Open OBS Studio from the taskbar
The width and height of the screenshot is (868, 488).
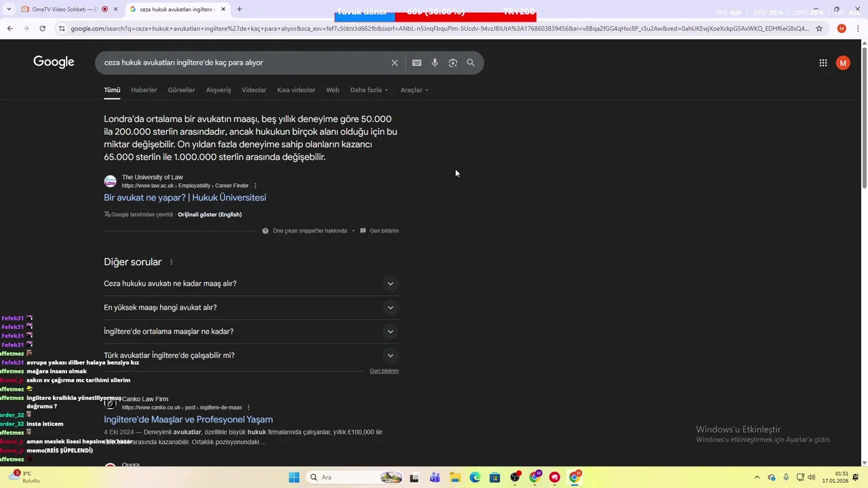[x=515, y=477]
